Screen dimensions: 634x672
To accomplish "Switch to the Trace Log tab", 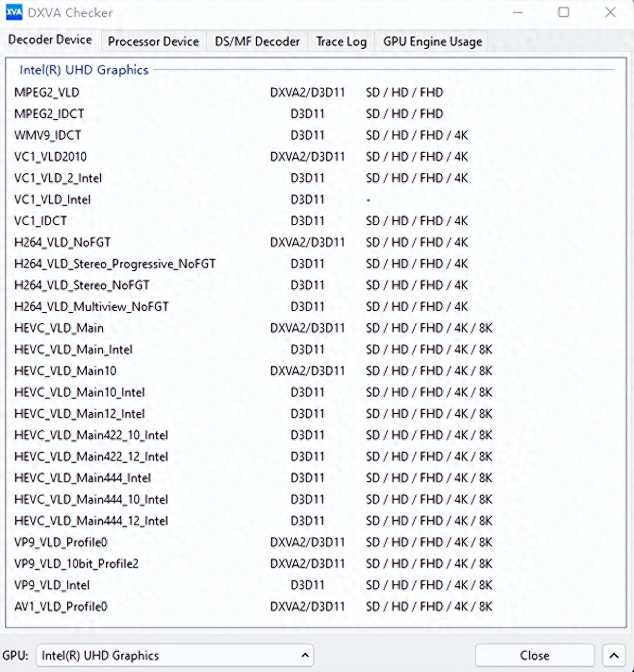I will pos(341,41).
